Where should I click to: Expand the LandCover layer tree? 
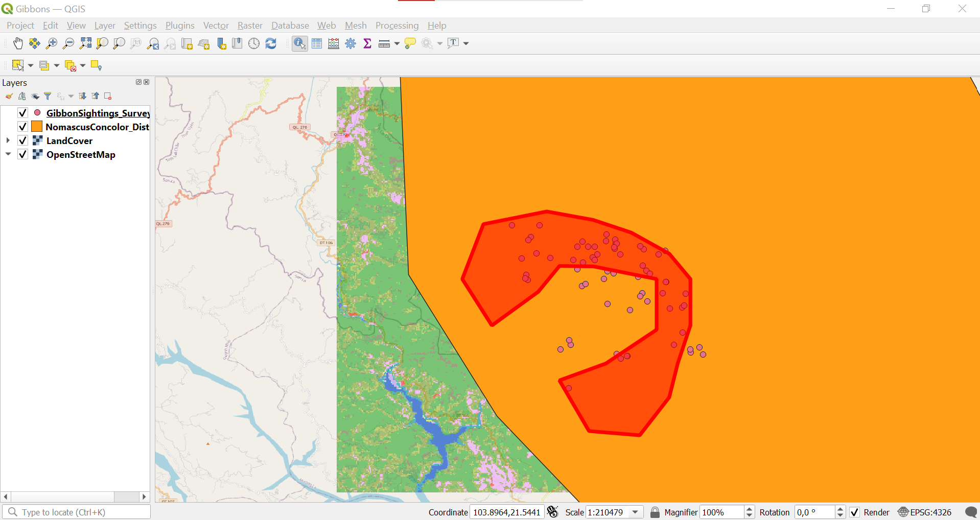click(8, 140)
